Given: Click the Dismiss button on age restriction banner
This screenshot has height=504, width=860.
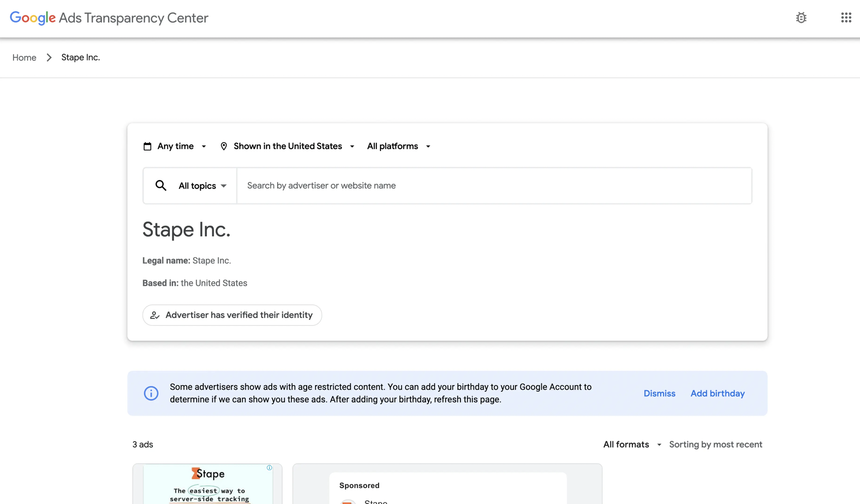Looking at the screenshot, I should pyautogui.click(x=659, y=393).
